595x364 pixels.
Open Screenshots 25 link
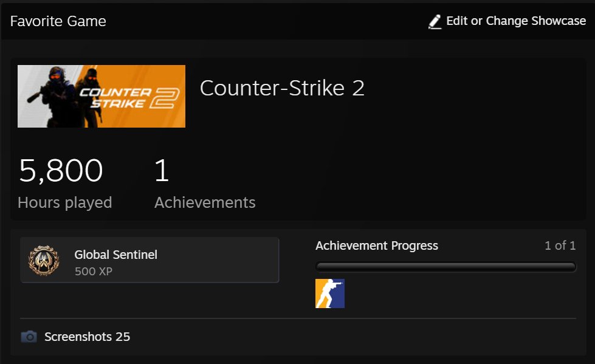[88, 337]
